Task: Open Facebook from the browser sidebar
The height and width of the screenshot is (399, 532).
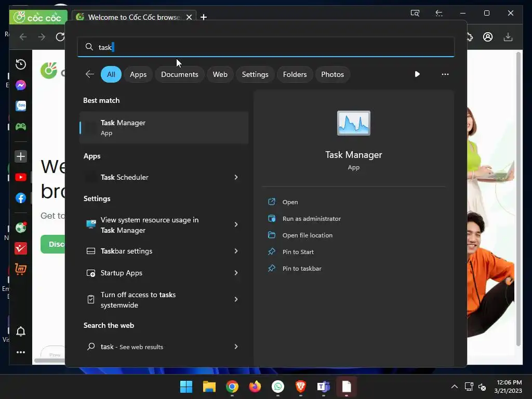Action: pyautogui.click(x=21, y=198)
